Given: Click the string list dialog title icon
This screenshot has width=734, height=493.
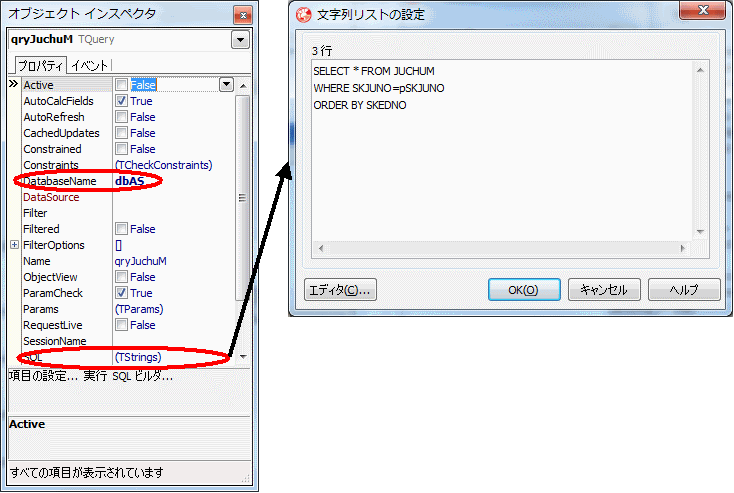Looking at the screenshot, I should pyautogui.click(x=303, y=15).
